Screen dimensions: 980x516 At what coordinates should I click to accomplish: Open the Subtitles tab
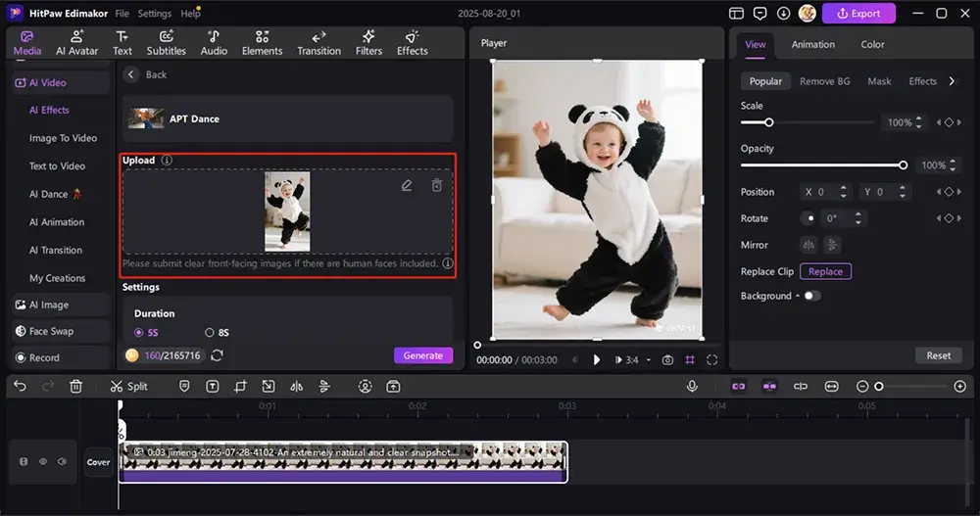click(167, 43)
